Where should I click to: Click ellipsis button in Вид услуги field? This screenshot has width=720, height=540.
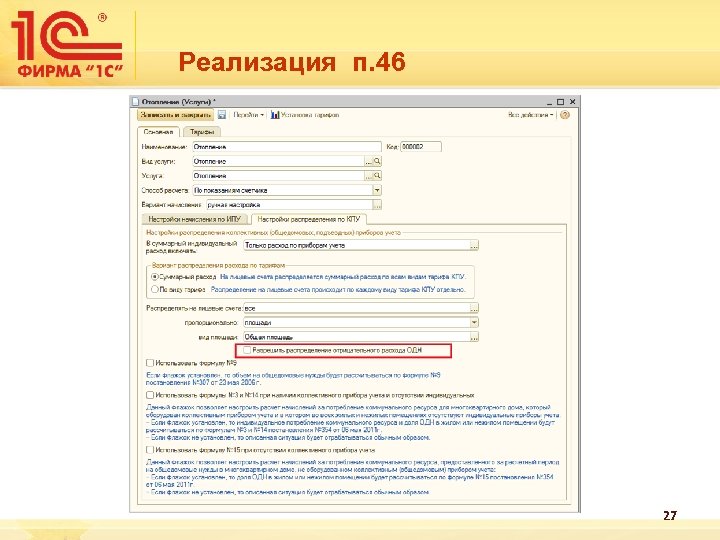point(369,161)
